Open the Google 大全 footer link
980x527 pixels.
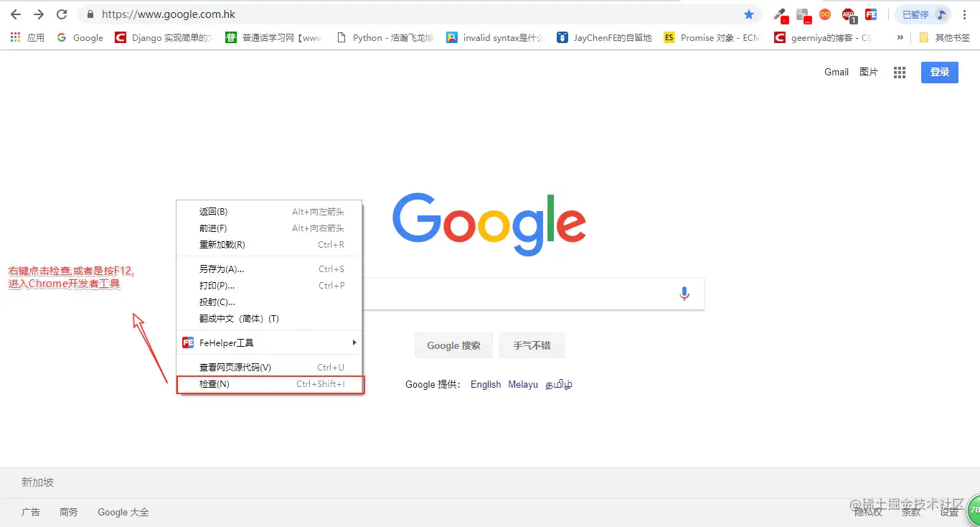(x=123, y=512)
